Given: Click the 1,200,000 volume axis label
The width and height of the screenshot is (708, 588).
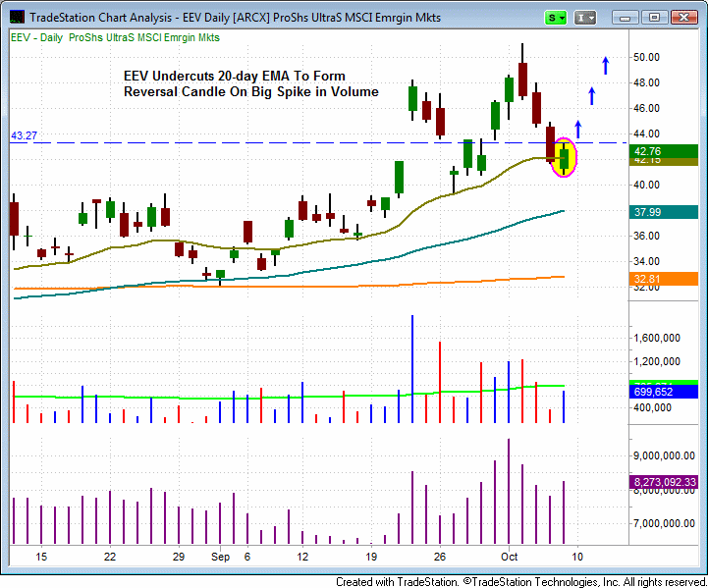Looking at the screenshot, I should pos(657,361).
